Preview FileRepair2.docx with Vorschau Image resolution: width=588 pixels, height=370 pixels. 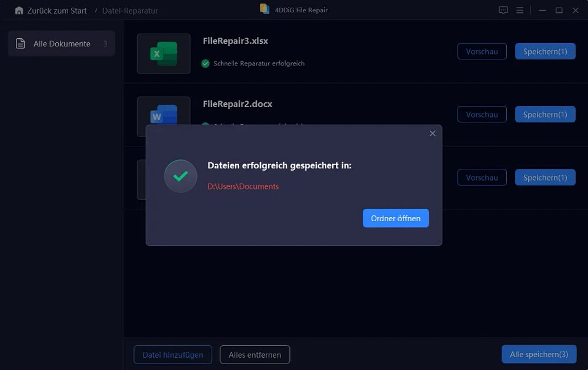pyautogui.click(x=482, y=115)
